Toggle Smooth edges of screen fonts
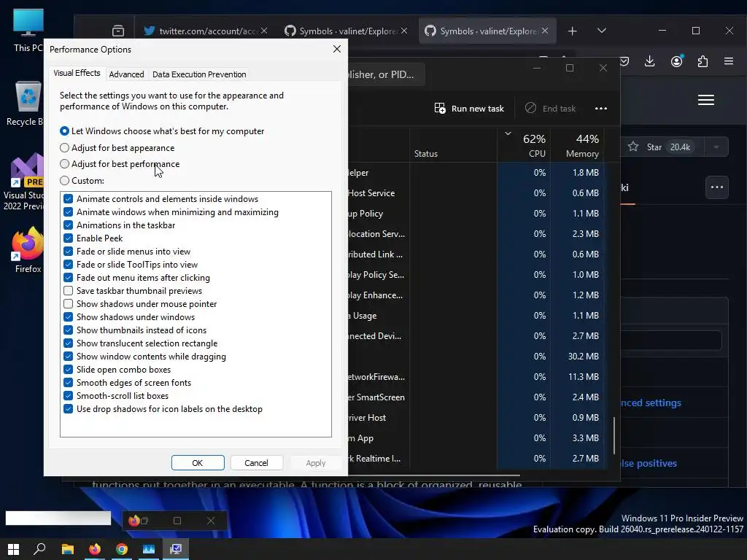This screenshot has width=747, height=560. pyautogui.click(x=68, y=383)
